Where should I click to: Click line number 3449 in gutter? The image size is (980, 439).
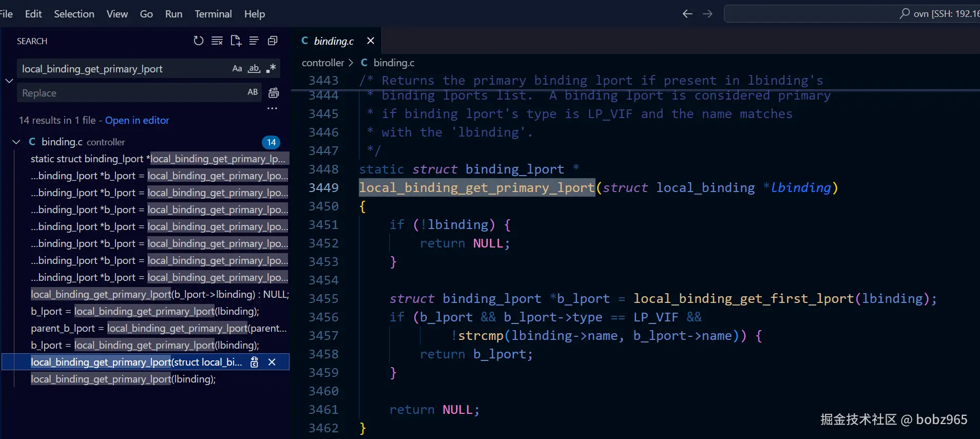pos(323,188)
